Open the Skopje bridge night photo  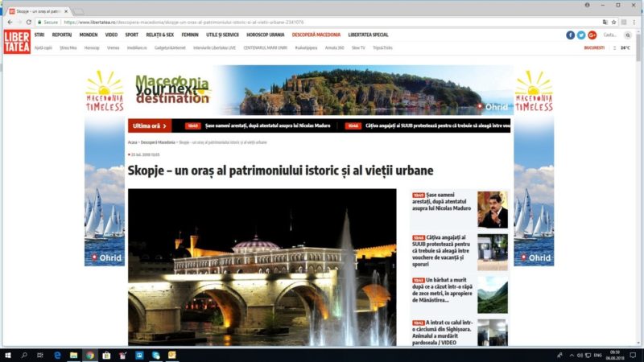(x=262, y=267)
